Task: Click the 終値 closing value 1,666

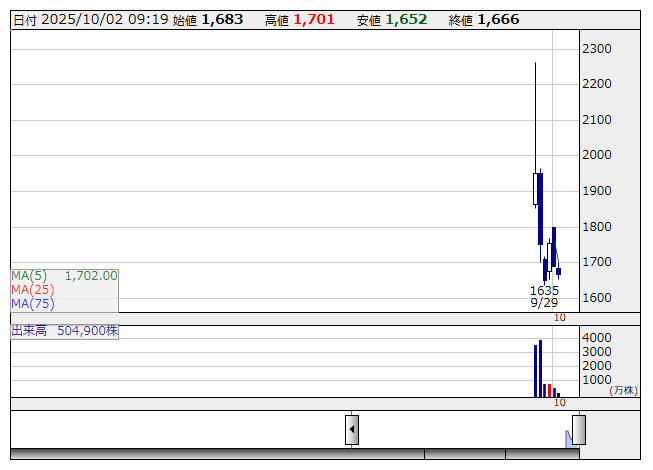Action: [x=498, y=19]
